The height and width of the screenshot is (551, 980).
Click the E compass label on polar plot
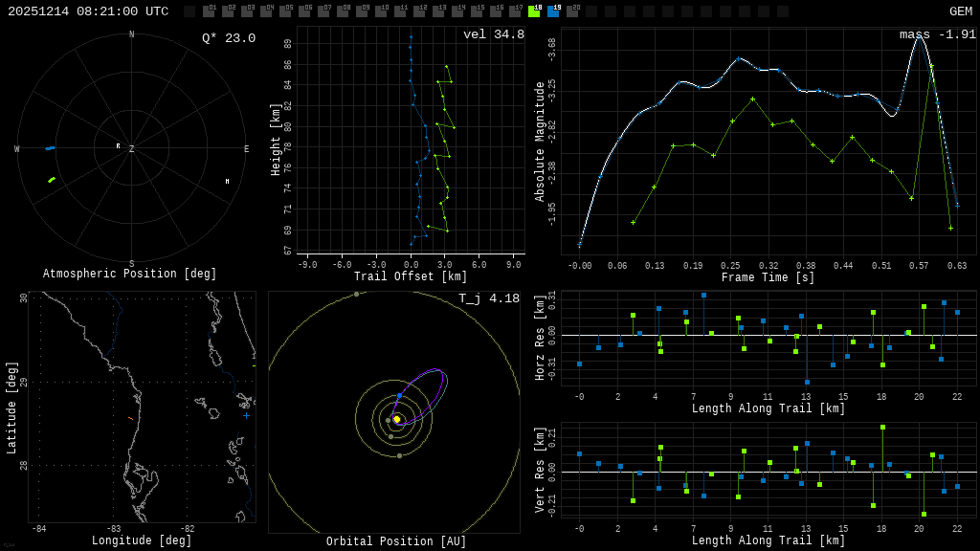click(x=246, y=148)
